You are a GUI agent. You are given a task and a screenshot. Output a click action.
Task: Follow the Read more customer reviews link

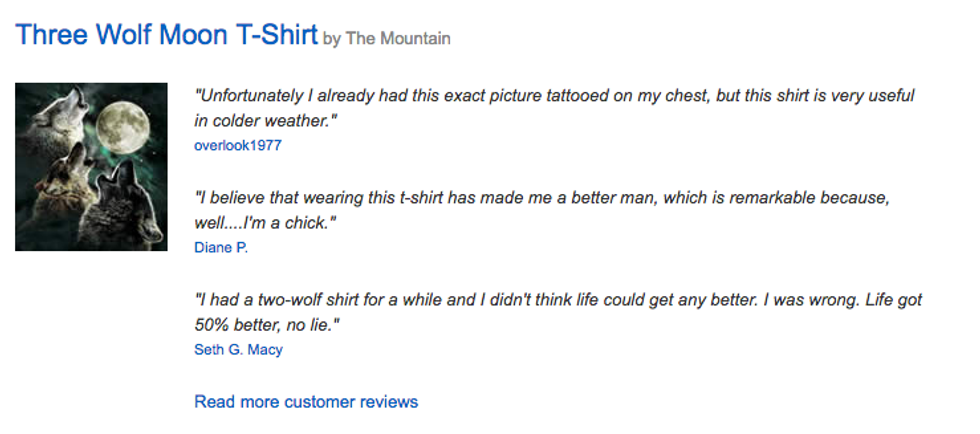pyautogui.click(x=306, y=402)
